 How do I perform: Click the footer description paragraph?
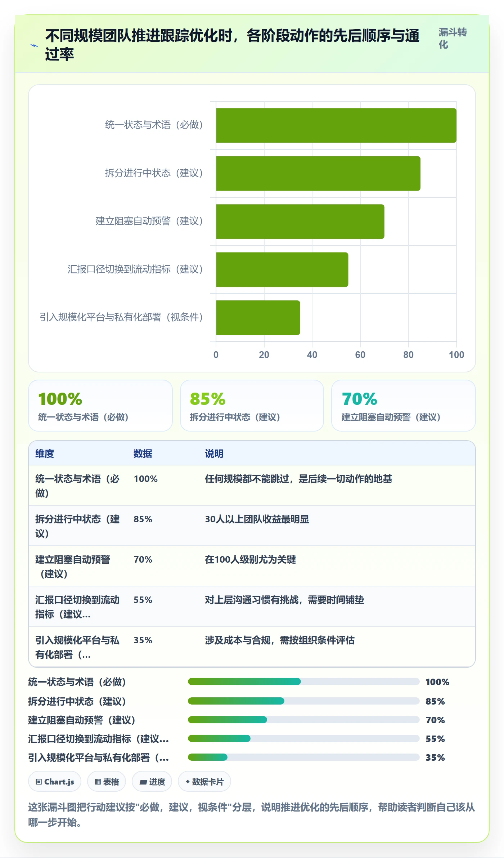tap(252, 815)
